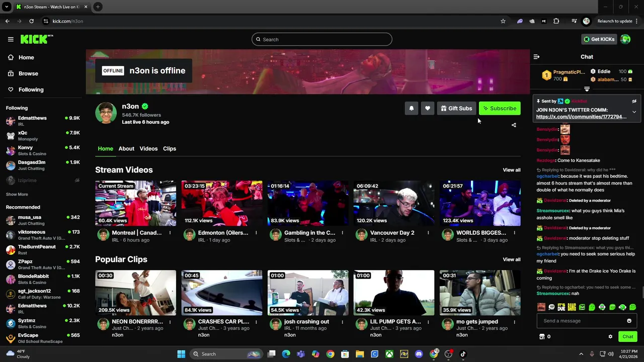644x362 pixels.
Task: Insert the angry green square emote
Action: click(582, 307)
